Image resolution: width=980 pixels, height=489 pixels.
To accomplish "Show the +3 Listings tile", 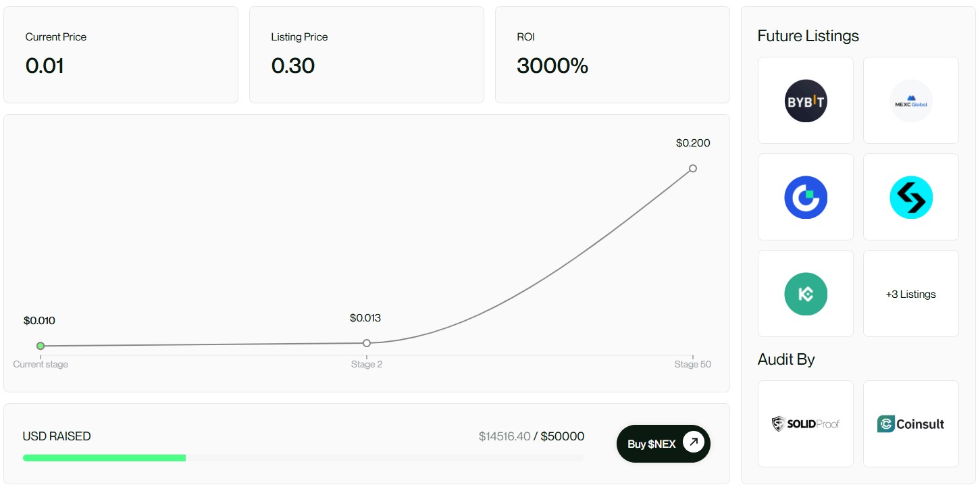I will 911,294.
